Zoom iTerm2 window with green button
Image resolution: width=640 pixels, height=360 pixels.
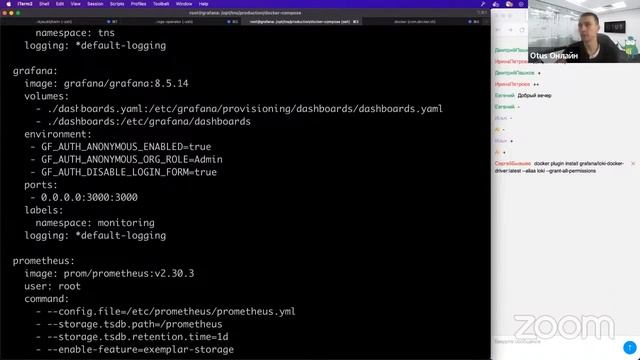18,13
